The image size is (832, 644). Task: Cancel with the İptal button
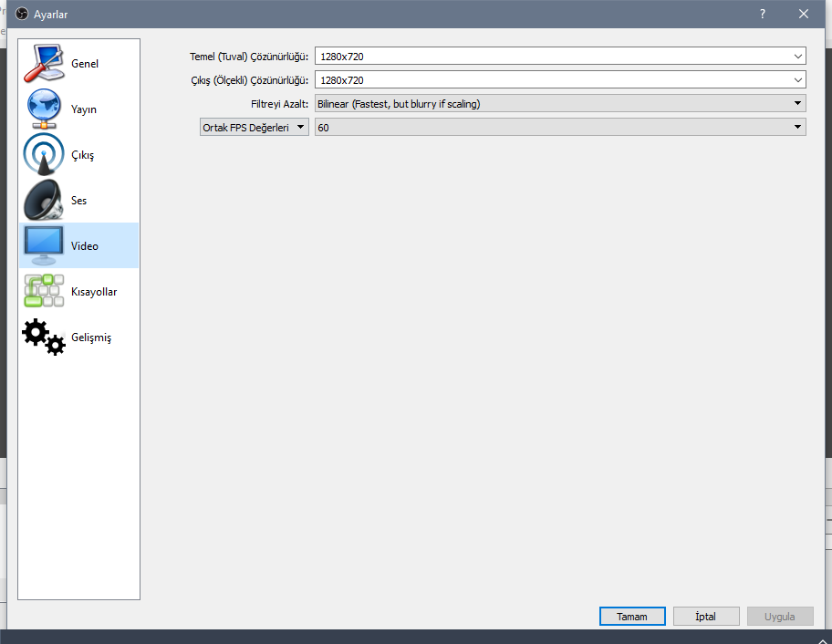point(706,617)
